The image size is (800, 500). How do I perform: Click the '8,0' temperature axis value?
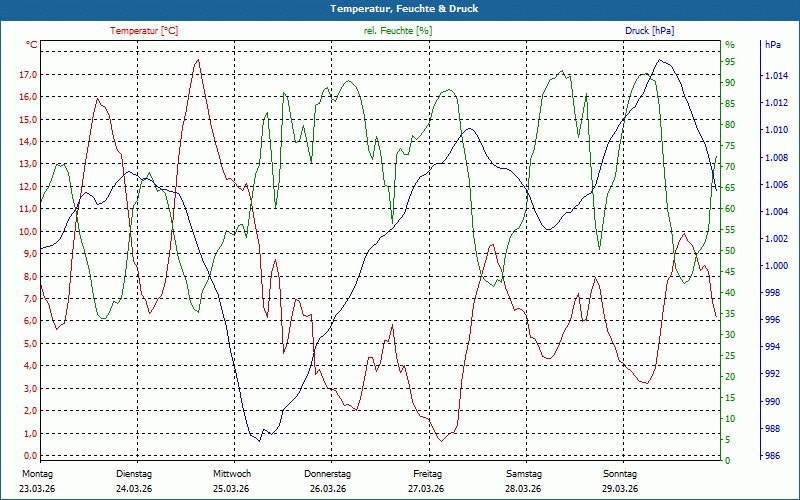(31, 277)
